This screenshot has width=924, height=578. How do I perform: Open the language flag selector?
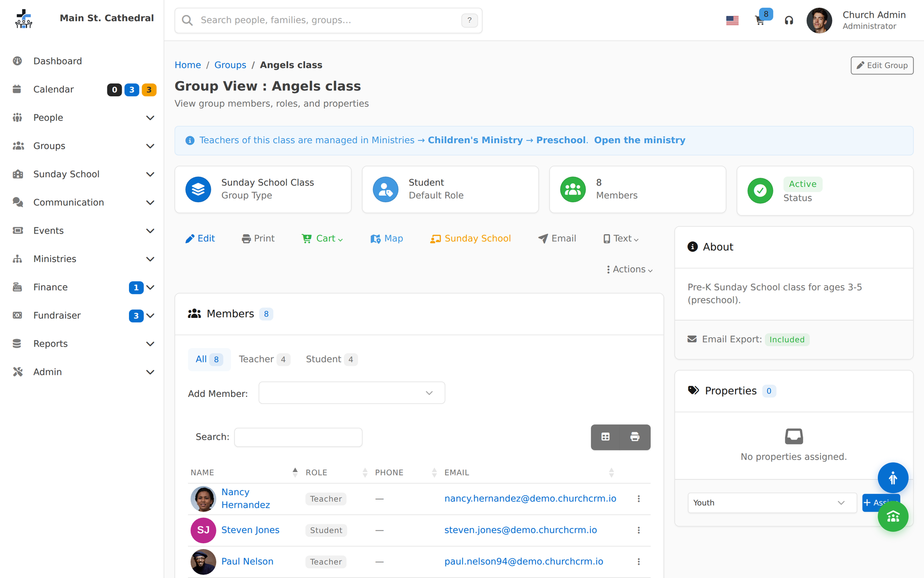point(732,20)
